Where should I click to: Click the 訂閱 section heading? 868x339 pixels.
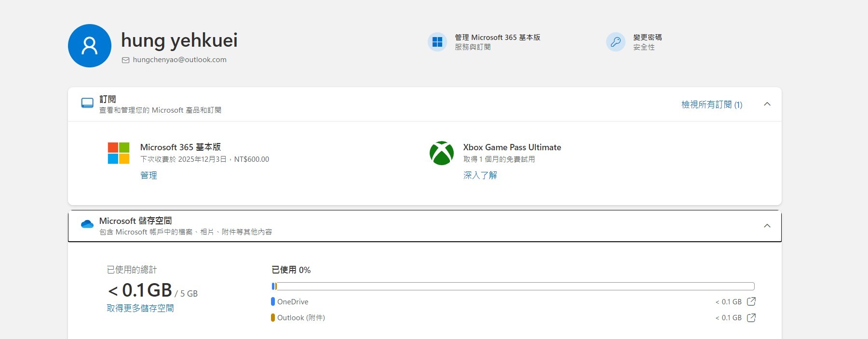(108, 99)
